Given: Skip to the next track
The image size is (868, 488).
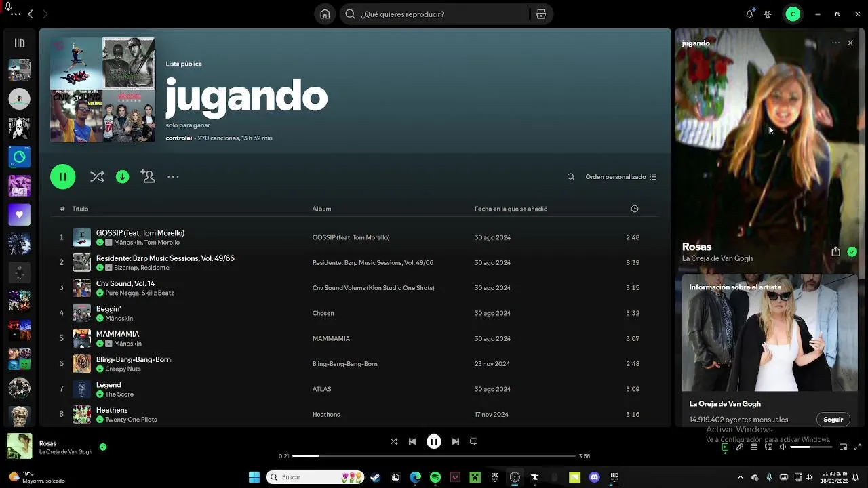Looking at the screenshot, I should coord(456,441).
